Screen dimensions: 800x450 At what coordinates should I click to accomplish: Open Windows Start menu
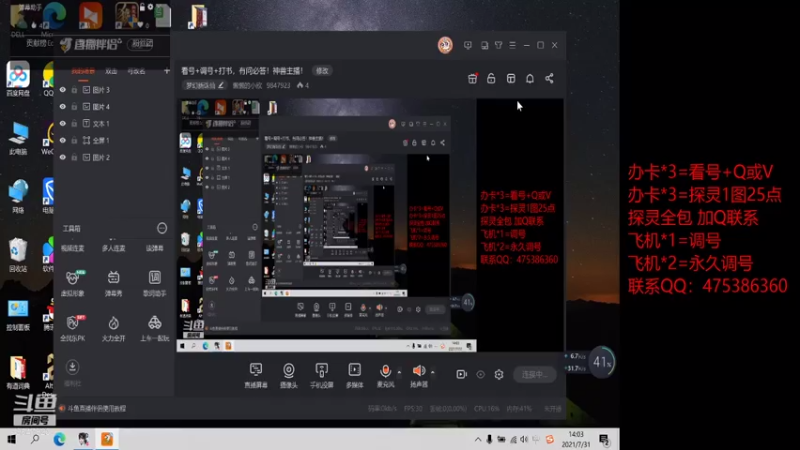pyautogui.click(x=11, y=439)
